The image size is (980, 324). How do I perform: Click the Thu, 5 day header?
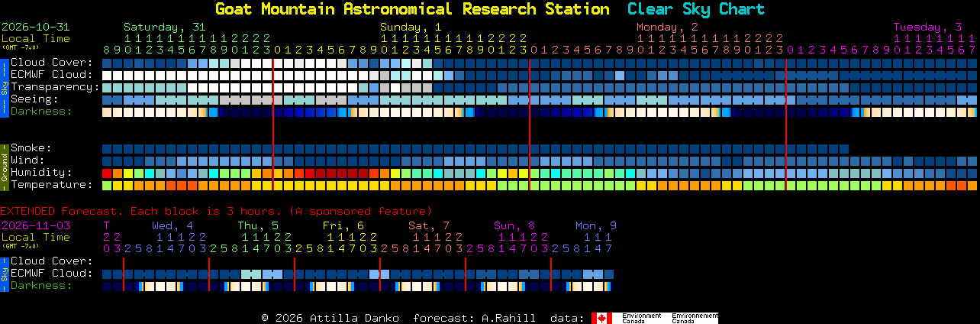[258, 225]
